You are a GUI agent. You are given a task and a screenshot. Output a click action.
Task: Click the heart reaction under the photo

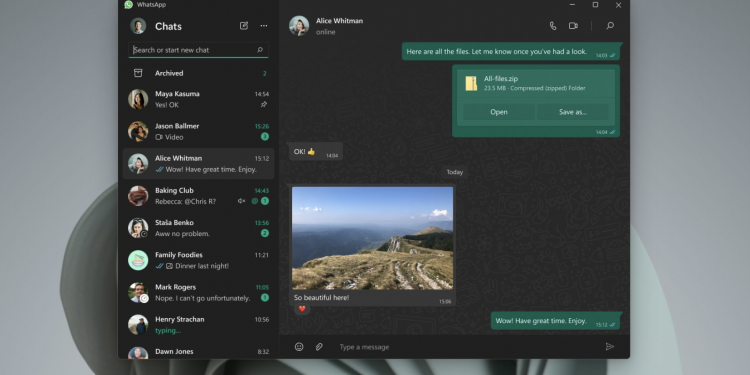pyautogui.click(x=302, y=309)
